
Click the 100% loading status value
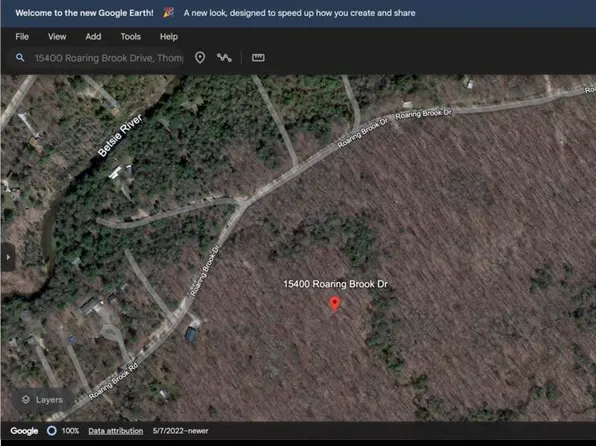(70, 431)
